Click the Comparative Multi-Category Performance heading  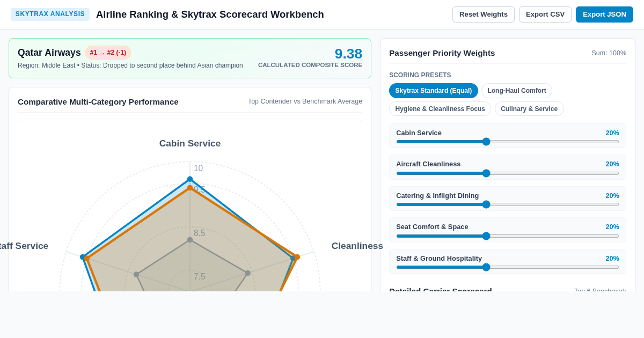pos(98,101)
